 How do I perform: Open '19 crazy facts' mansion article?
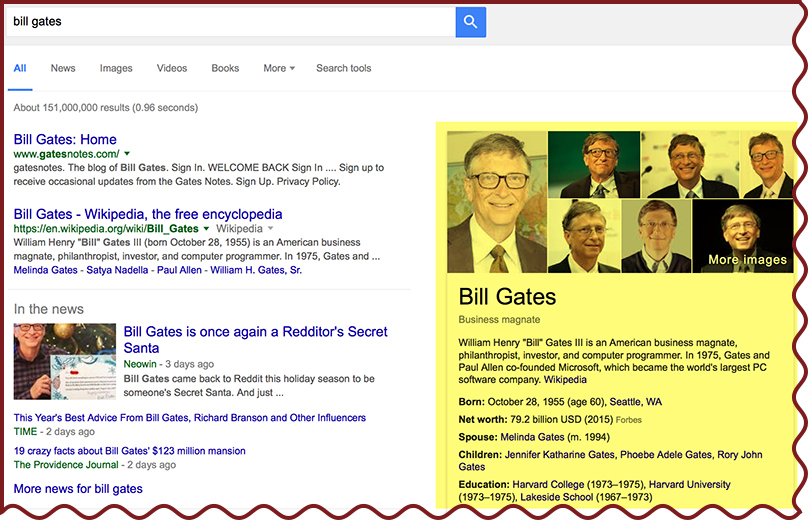click(129, 451)
